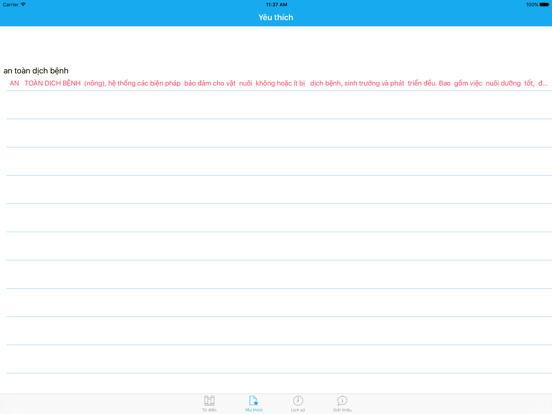Select the Yêu thích favorites tab

[x=253, y=403]
